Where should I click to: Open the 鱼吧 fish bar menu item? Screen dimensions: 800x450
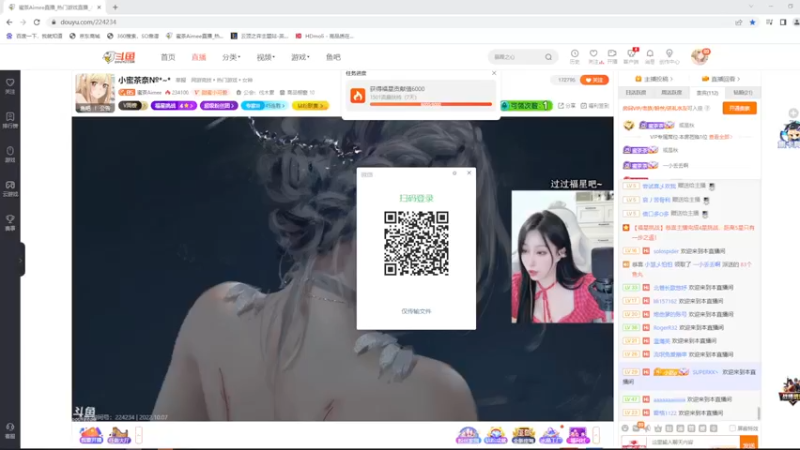(333, 57)
